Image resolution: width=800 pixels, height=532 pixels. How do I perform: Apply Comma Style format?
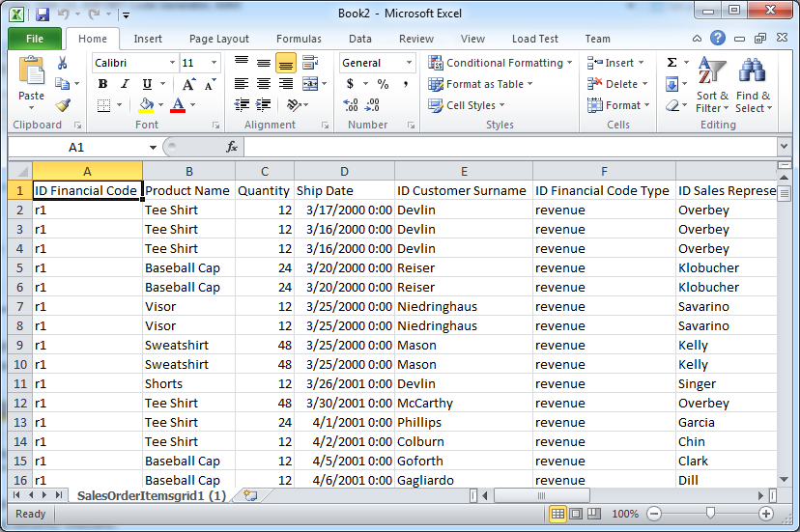point(406,84)
